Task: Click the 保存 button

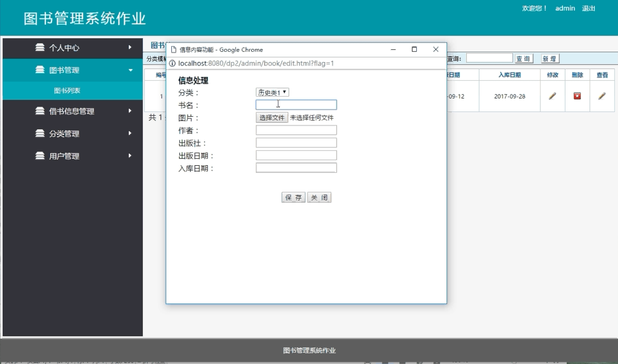Action: pos(293,198)
